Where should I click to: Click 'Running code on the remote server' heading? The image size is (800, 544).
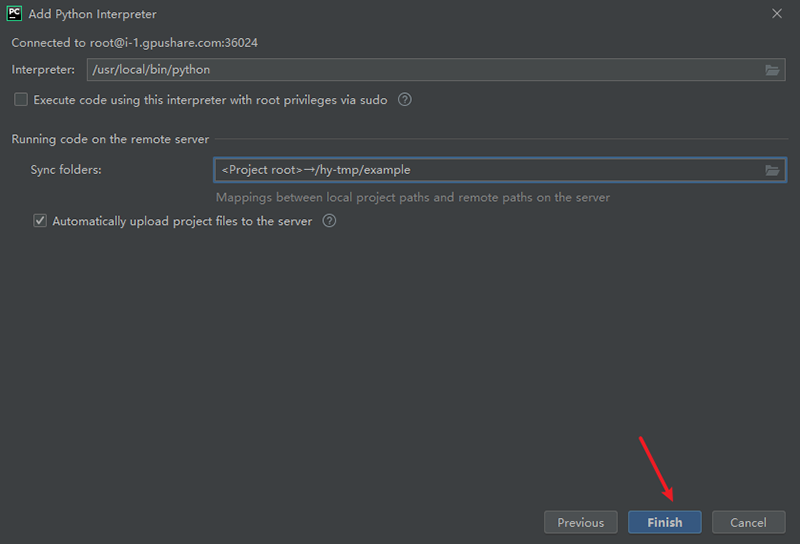110,139
